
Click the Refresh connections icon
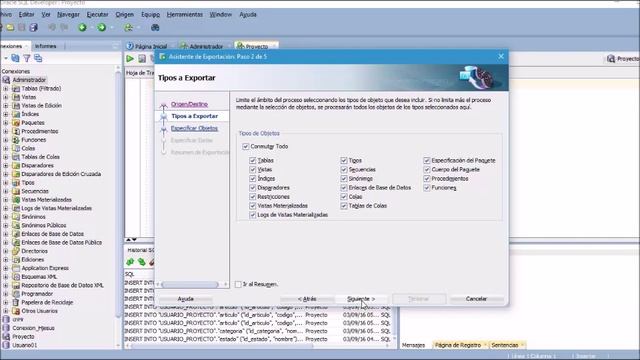(15, 58)
